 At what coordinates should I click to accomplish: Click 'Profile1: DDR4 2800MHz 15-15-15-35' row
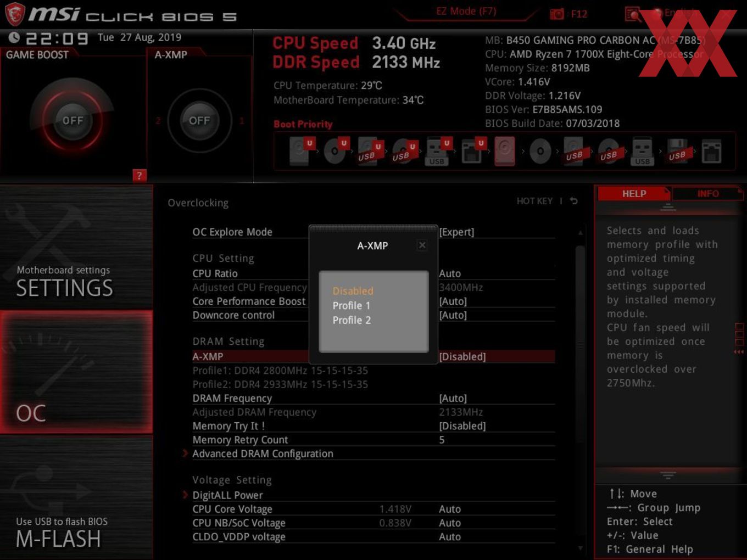click(280, 371)
